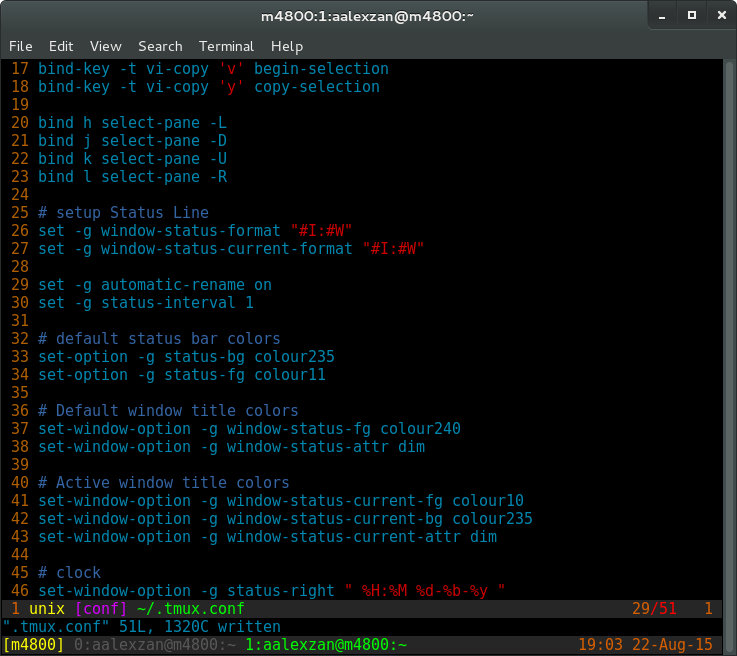The image size is (737, 656).
Task: Click the window title bar text
Action: click(x=367, y=16)
